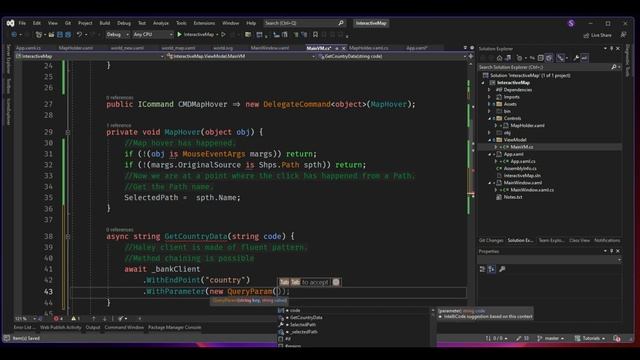Switch to MainWindow.xaml editor tab
This screenshot has height=360, width=640.
270,48
